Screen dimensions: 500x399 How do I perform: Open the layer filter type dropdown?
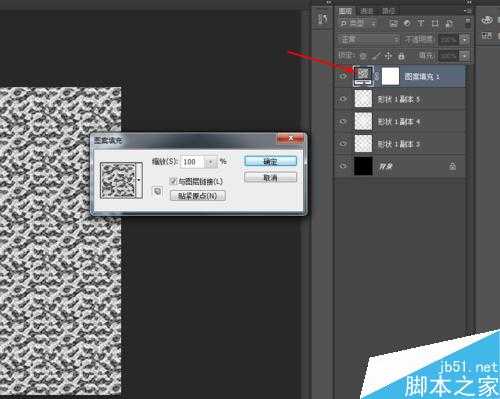357,23
